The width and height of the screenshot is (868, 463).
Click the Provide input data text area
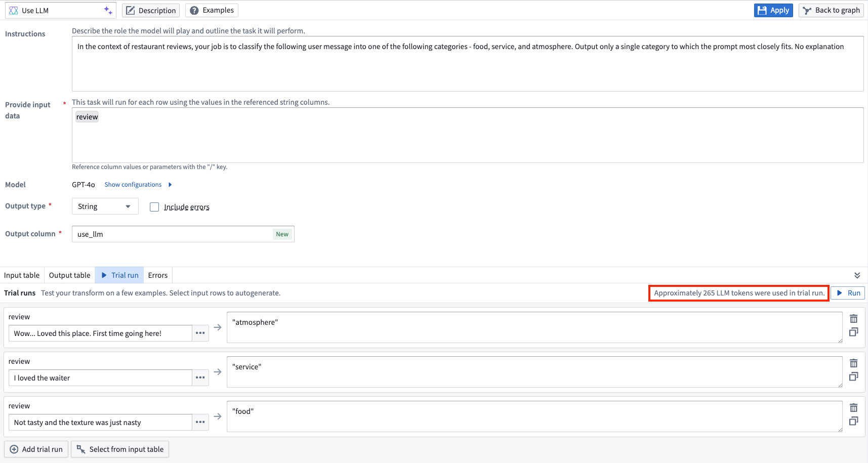(468, 135)
